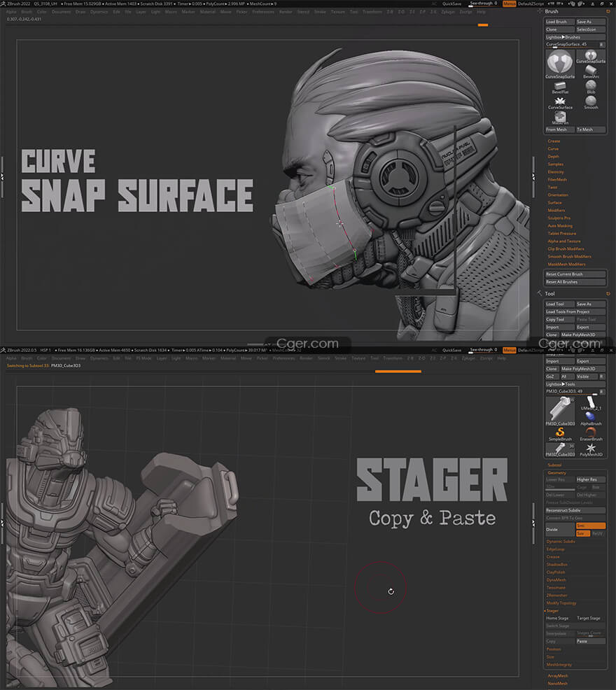Select the BevelArc brush icon
Image resolution: width=616 pixels, height=690 pixels.
pos(591,69)
